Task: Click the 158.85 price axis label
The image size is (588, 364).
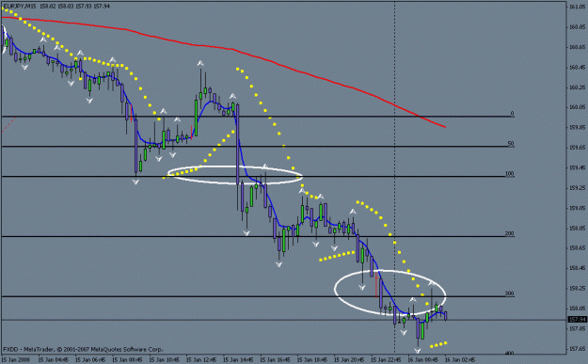Action: click(578, 228)
